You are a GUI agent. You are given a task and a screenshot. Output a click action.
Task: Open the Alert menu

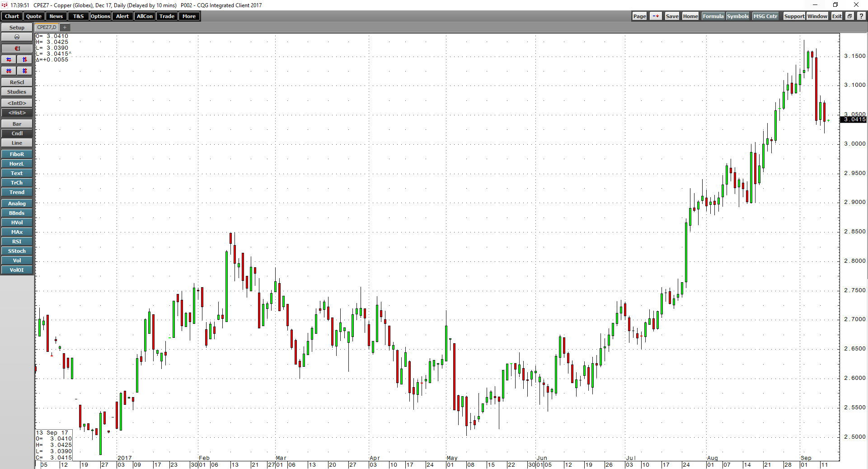coord(122,16)
